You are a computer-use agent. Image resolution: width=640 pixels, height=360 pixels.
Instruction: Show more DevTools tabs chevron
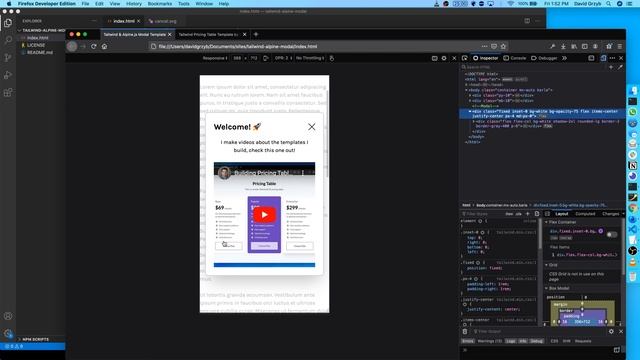pyautogui.click(x=564, y=58)
